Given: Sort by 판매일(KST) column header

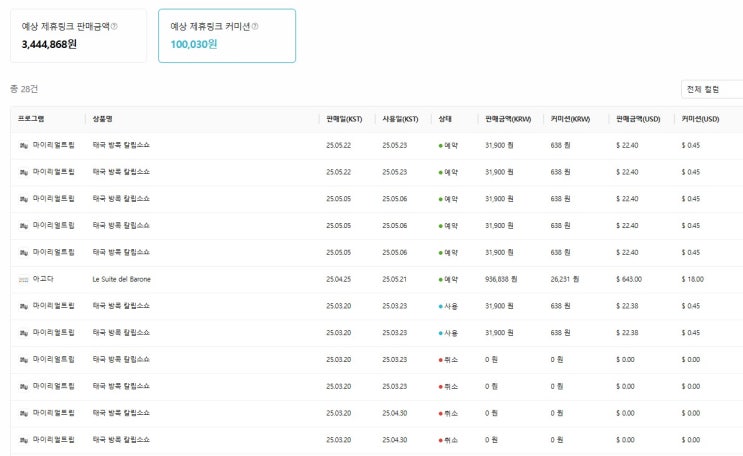Looking at the screenshot, I should pyautogui.click(x=344, y=119).
